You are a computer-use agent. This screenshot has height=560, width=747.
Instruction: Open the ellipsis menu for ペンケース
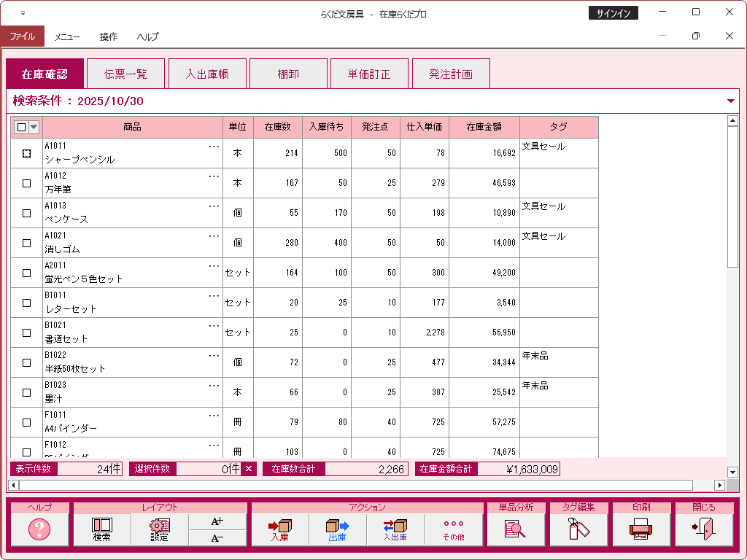point(214,206)
